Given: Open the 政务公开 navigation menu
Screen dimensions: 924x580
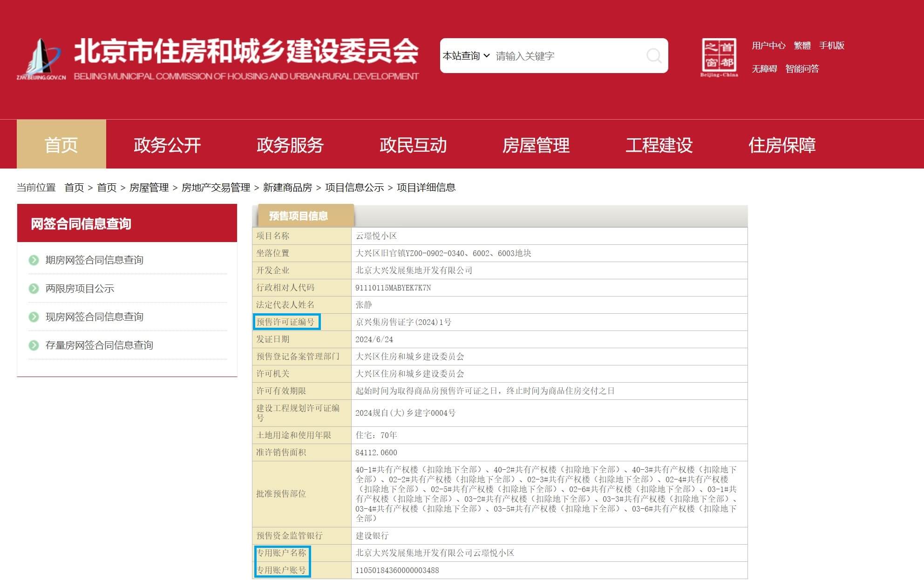Looking at the screenshot, I should click(x=167, y=145).
